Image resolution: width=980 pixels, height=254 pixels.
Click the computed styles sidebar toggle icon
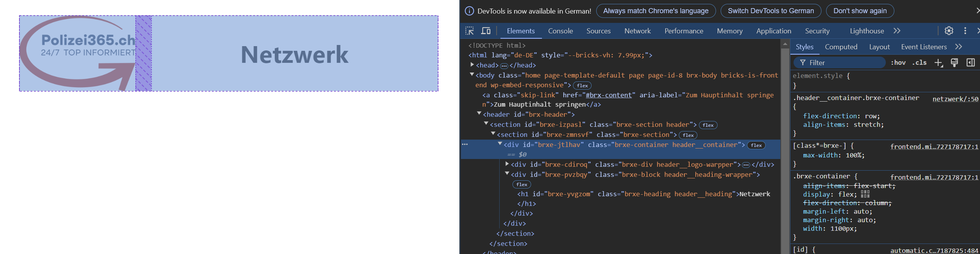point(970,63)
